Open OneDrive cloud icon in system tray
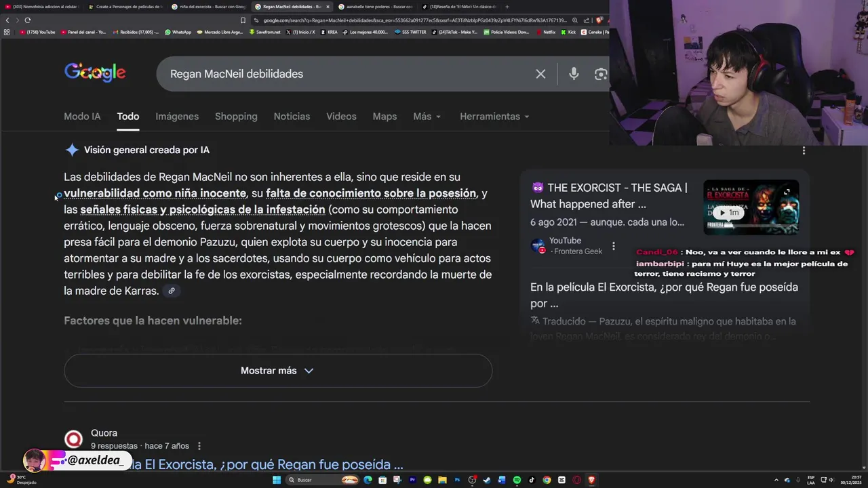This screenshot has width=868, height=488. [x=787, y=480]
